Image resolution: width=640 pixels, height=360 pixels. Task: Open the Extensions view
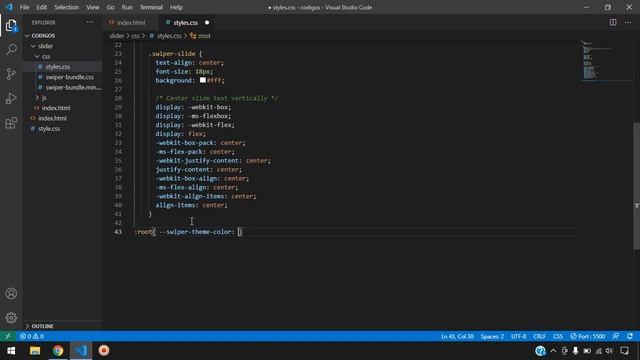click(11, 123)
